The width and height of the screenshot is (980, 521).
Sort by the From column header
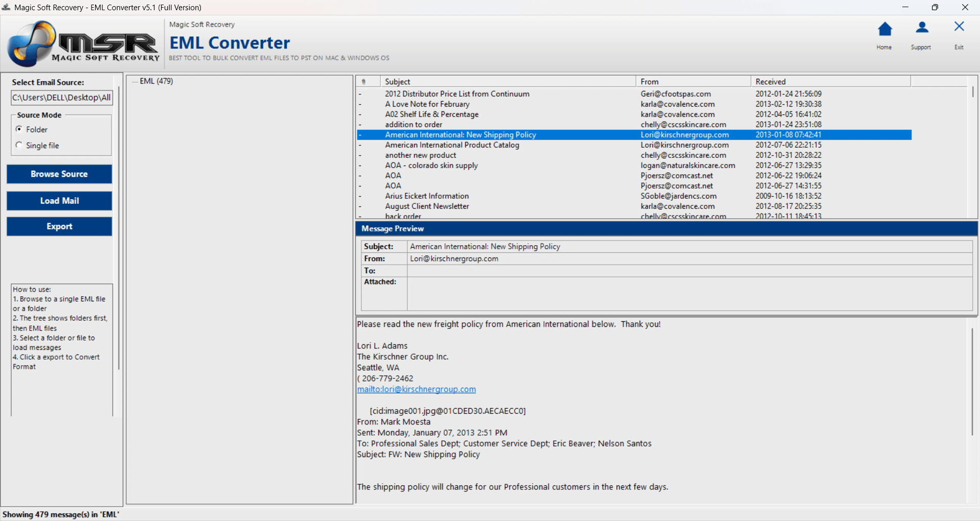[x=694, y=82]
